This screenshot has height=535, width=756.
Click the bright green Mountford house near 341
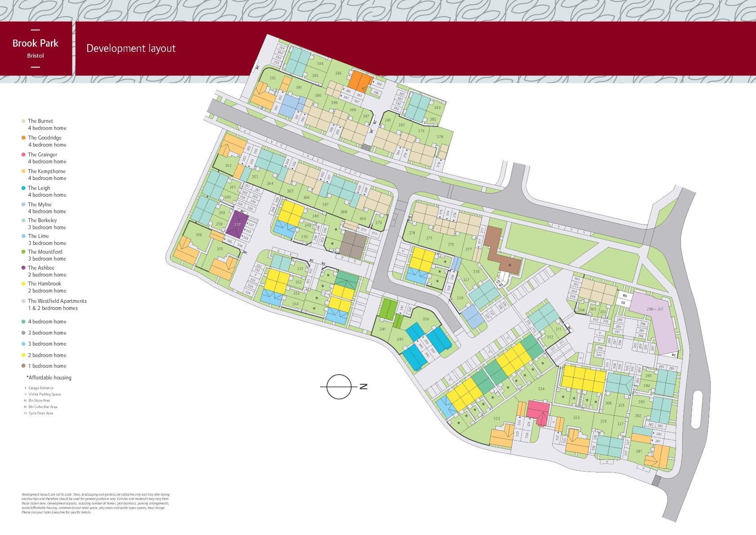pyautogui.click(x=389, y=309)
